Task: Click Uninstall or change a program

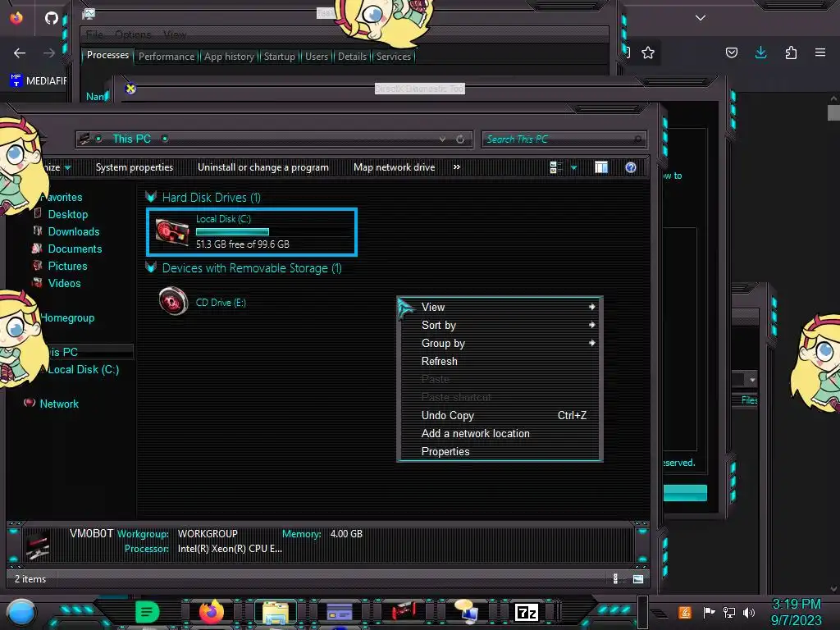Action: pyautogui.click(x=263, y=167)
